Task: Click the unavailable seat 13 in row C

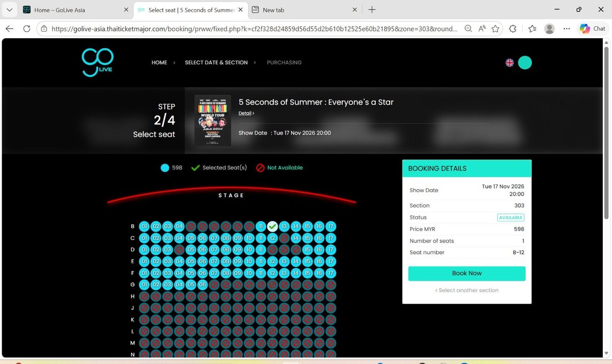Action: (284, 238)
